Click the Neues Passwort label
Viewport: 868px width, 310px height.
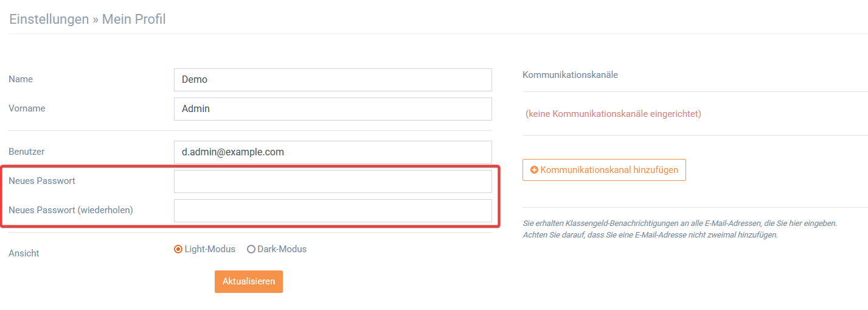pos(42,180)
